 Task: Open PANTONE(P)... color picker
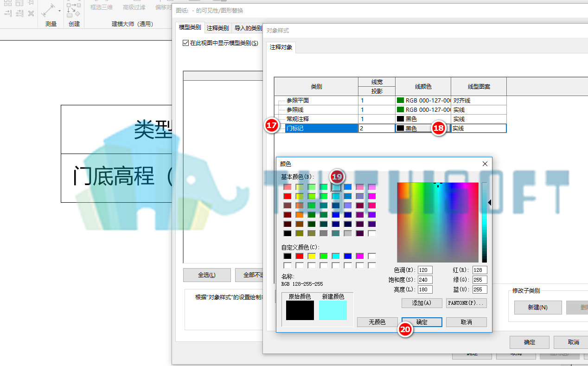[467, 303]
